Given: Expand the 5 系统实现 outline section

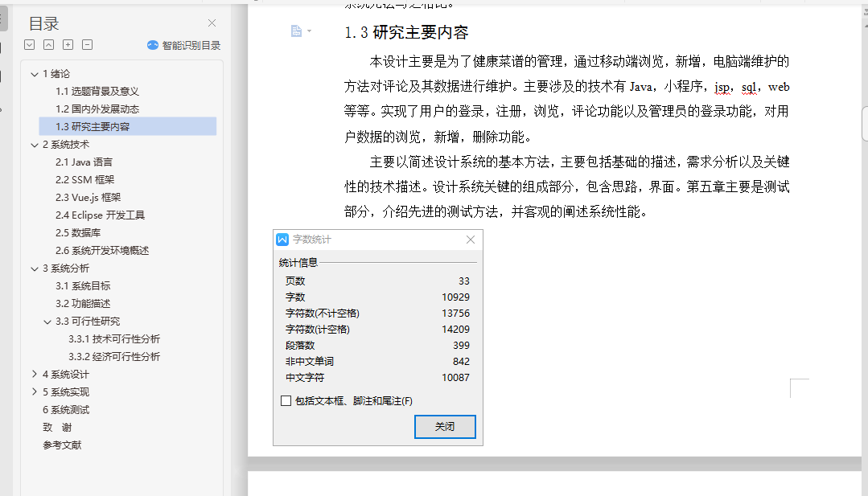Looking at the screenshot, I should point(35,392).
